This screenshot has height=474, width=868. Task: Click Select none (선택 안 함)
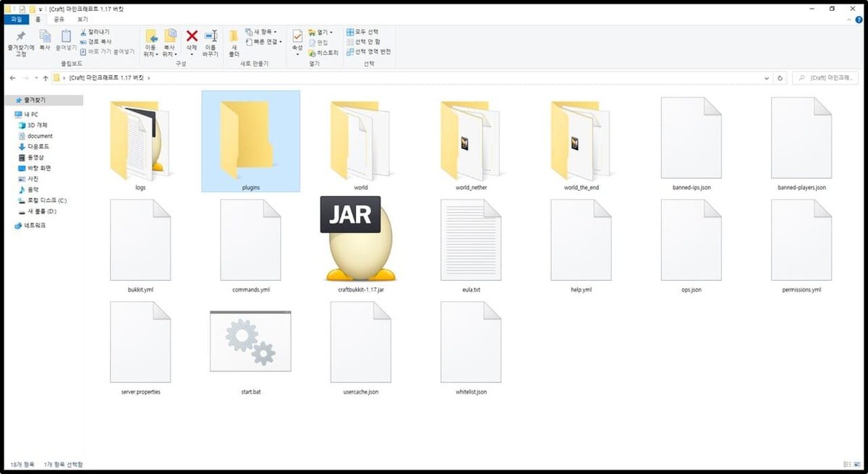363,42
